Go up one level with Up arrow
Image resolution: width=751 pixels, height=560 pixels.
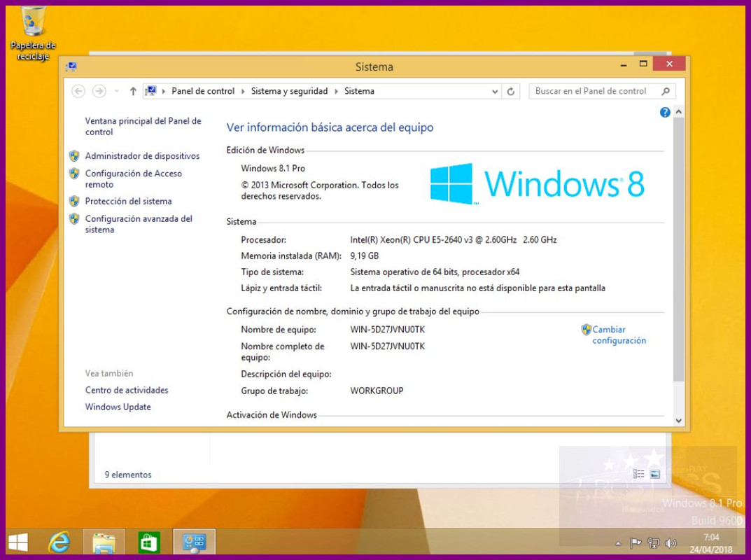pyautogui.click(x=133, y=91)
